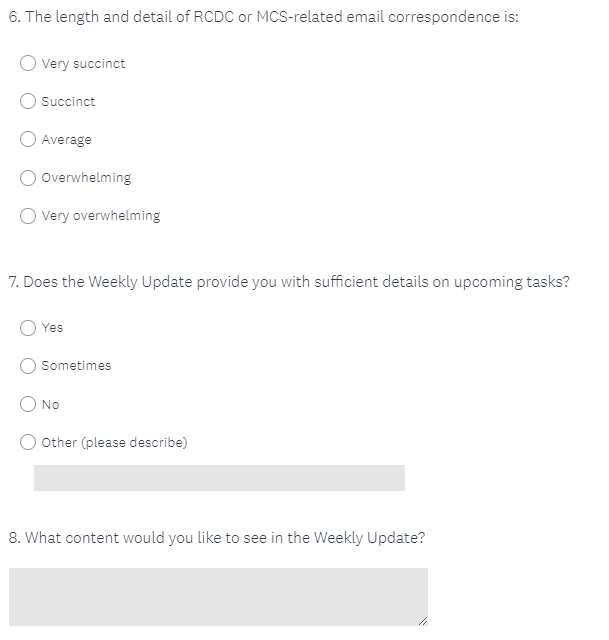Select the 'Sometimes' radio button
This screenshot has height=640, width=609.
[29, 365]
